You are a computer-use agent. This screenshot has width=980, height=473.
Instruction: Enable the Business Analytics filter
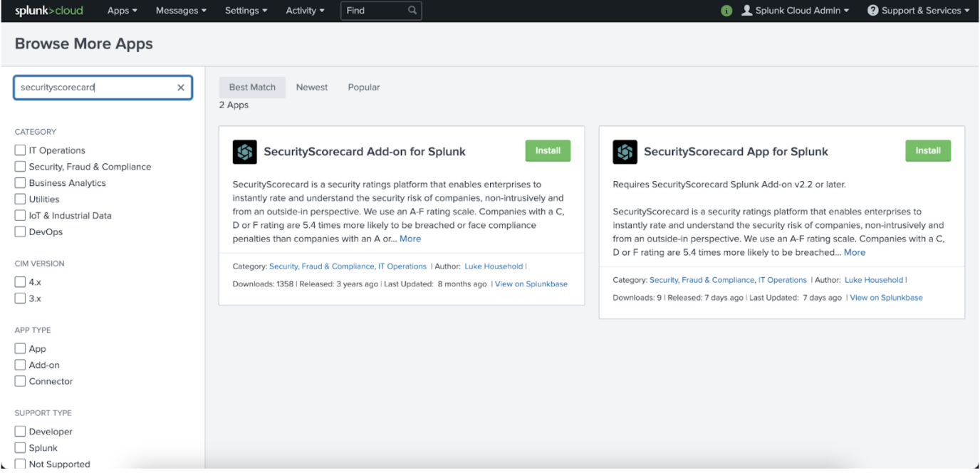pos(20,183)
